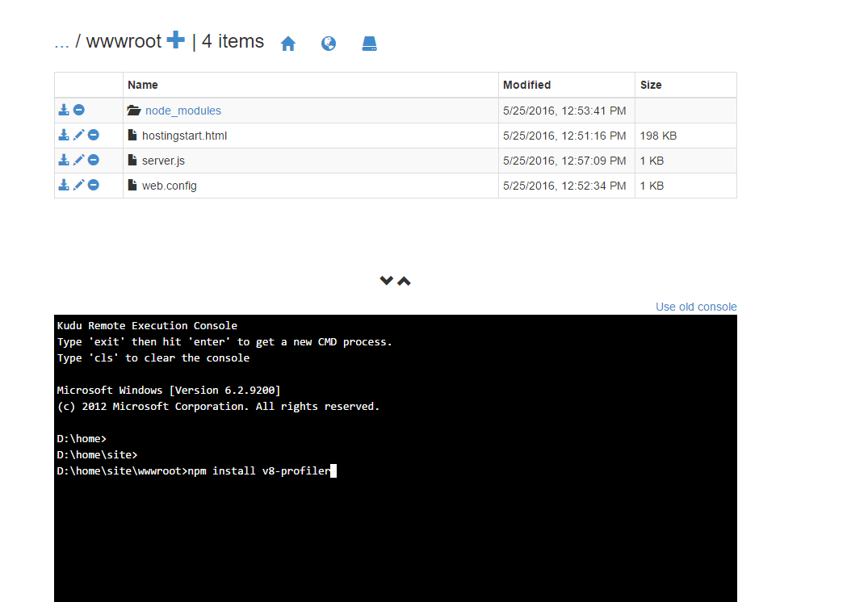Viewport: 868px width, 602px height.
Task: Download web.config file
Action: (x=64, y=185)
